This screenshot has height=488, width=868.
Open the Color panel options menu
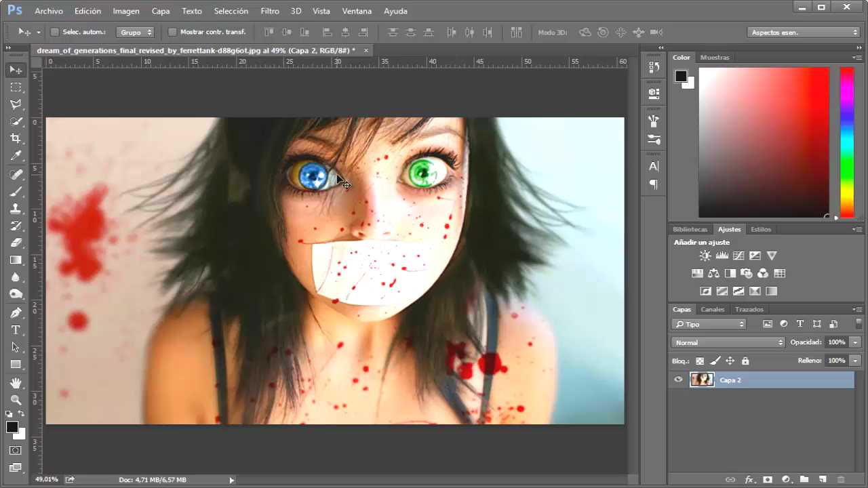pos(857,58)
